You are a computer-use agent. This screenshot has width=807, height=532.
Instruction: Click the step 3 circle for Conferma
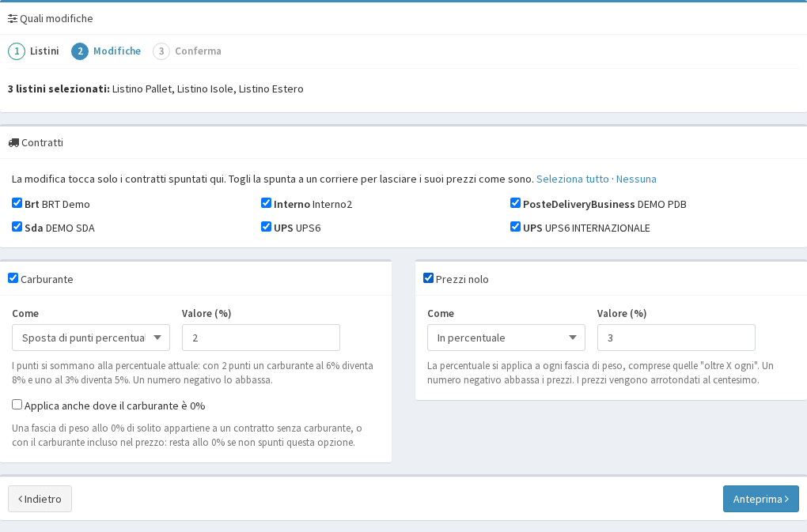point(161,51)
